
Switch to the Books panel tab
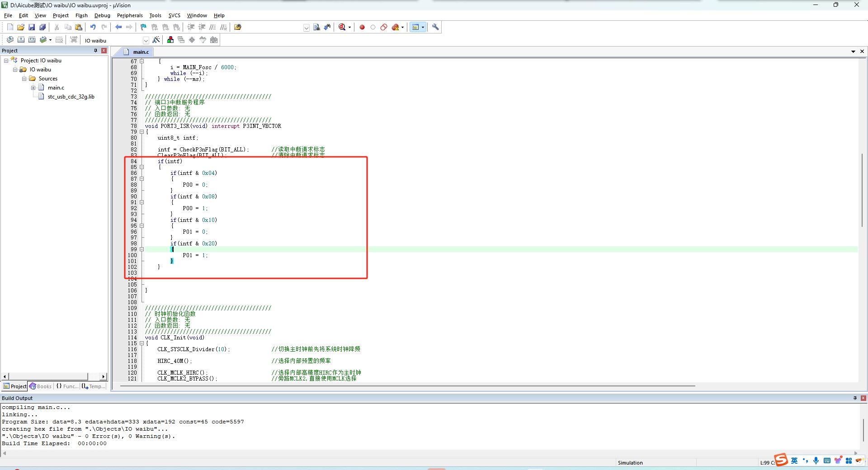pos(41,386)
